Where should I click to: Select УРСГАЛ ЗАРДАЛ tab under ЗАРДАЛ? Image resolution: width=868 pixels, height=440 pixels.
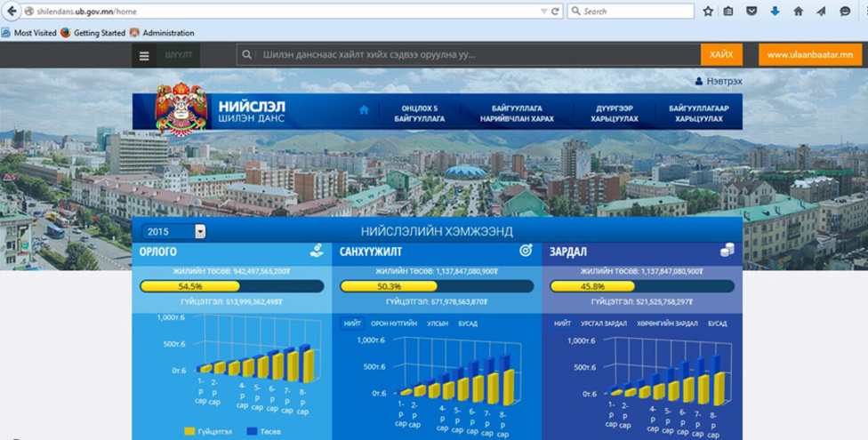point(603,324)
